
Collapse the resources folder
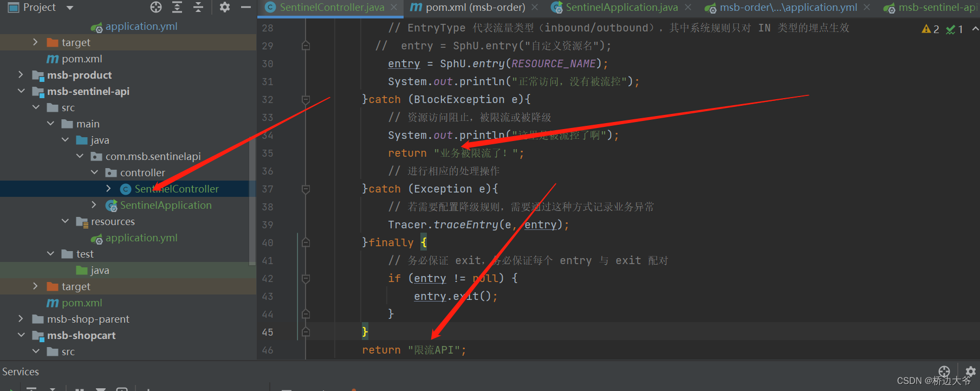tap(64, 221)
